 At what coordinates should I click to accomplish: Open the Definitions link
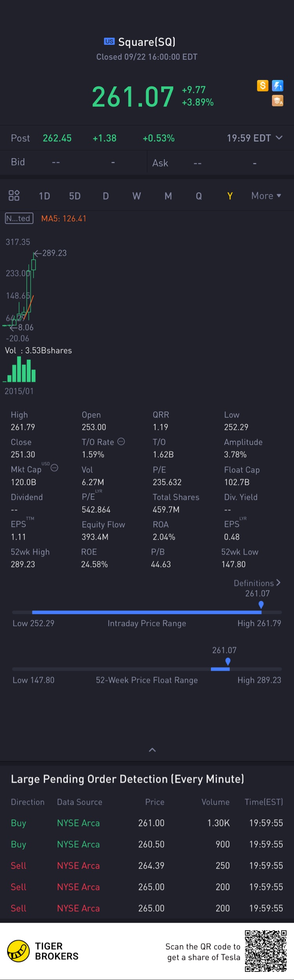(x=257, y=583)
